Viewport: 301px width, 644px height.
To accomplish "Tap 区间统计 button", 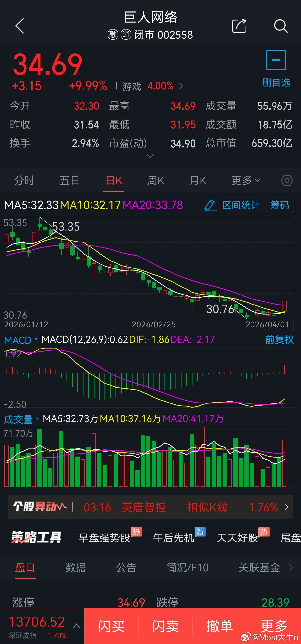I will [241, 205].
